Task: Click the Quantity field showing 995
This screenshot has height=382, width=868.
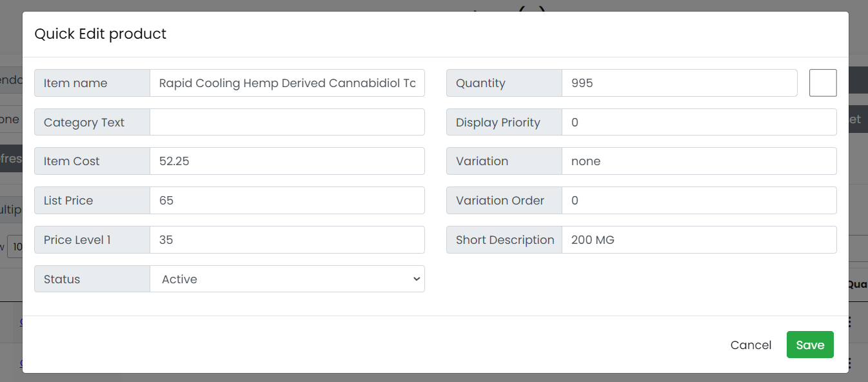Action: tap(679, 83)
